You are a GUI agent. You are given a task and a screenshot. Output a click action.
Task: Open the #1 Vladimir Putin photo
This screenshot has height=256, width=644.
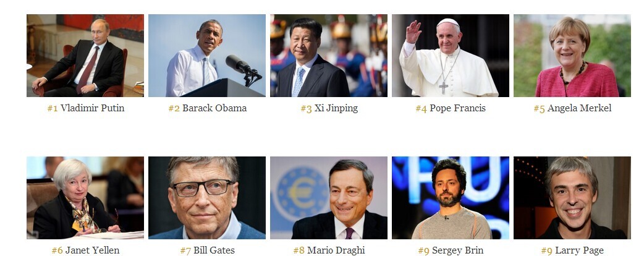click(85, 56)
